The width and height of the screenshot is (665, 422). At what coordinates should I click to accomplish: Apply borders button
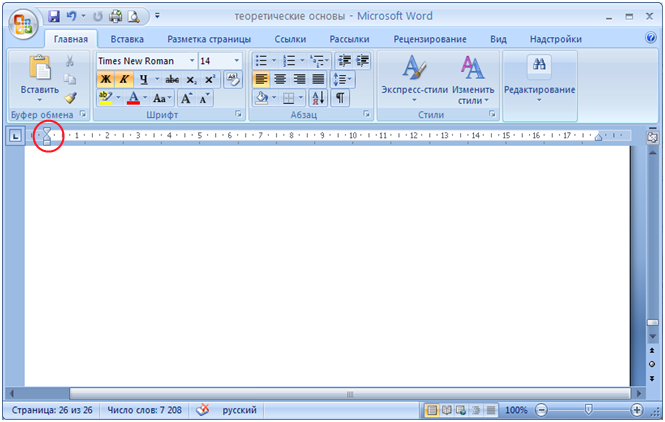pyautogui.click(x=288, y=98)
